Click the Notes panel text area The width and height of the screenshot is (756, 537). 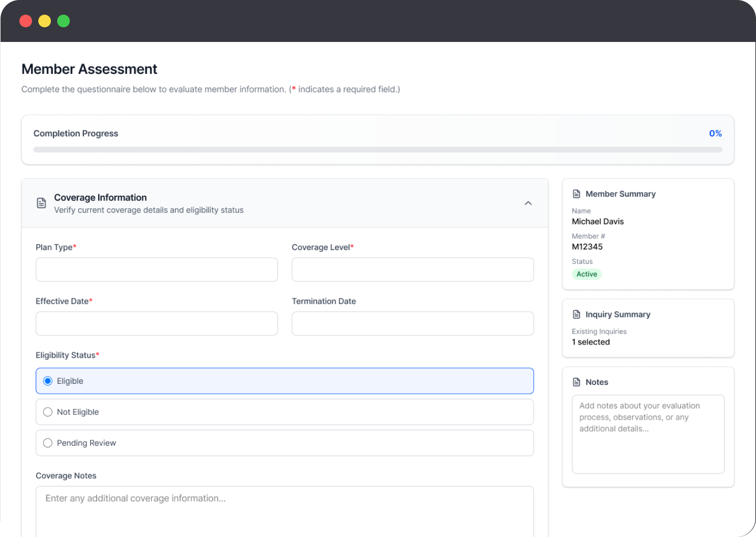[x=648, y=434]
